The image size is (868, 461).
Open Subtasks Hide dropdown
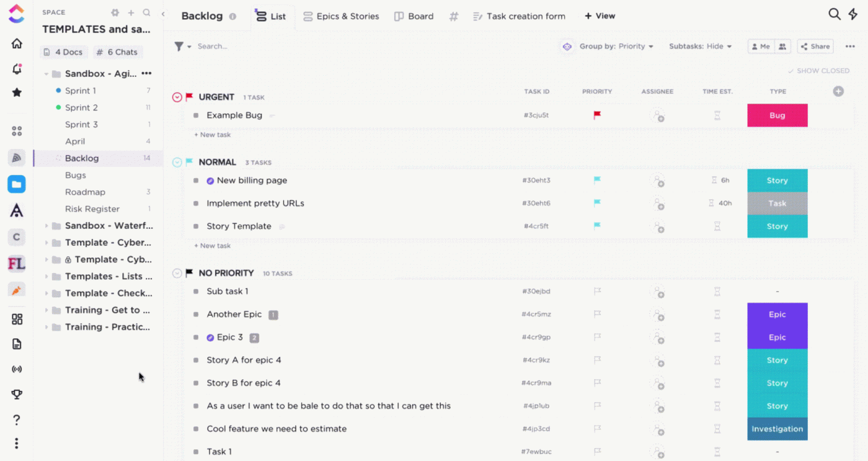(x=700, y=47)
